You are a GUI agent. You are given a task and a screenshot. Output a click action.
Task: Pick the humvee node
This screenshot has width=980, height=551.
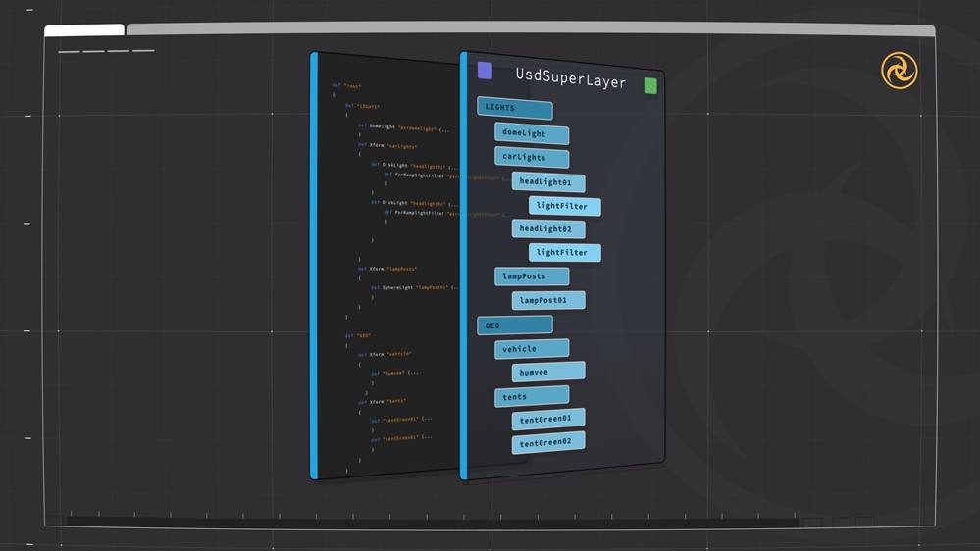click(x=548, y=373)
